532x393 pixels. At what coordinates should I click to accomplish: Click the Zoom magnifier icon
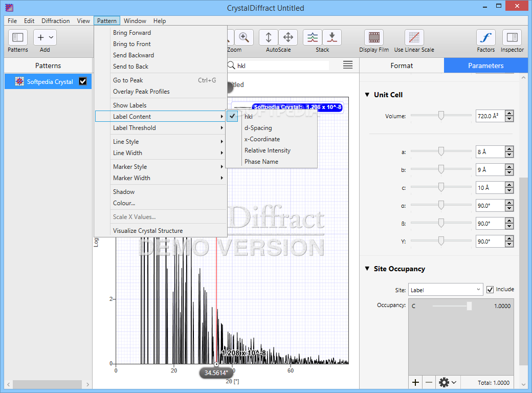243,37
